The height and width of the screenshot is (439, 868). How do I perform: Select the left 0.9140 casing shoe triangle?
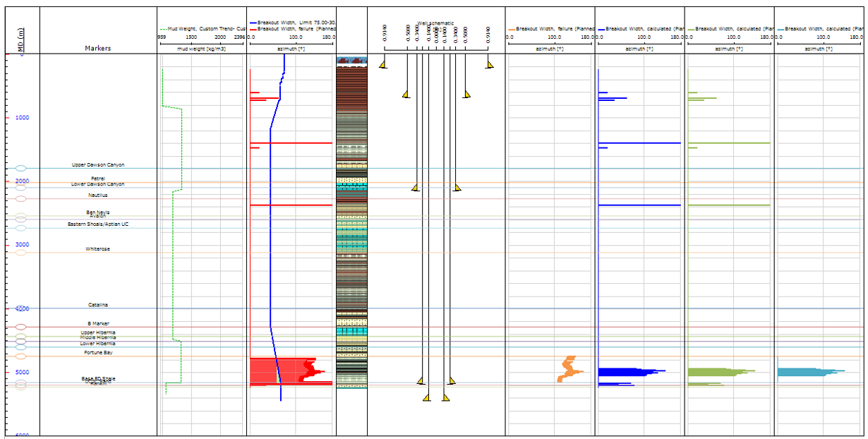tap(382, 65)
